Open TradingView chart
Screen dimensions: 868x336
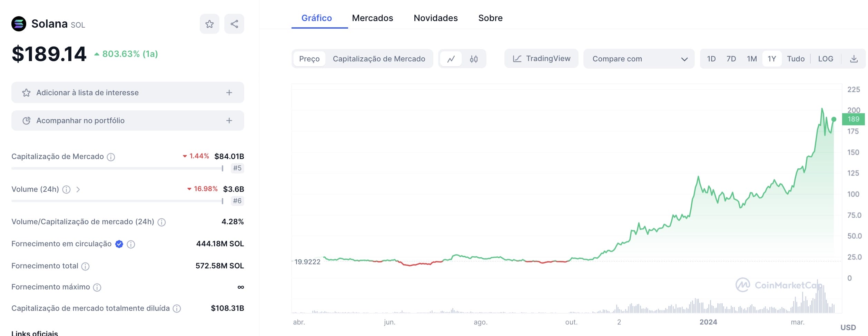pyautogui.click(x=541, y=59)
